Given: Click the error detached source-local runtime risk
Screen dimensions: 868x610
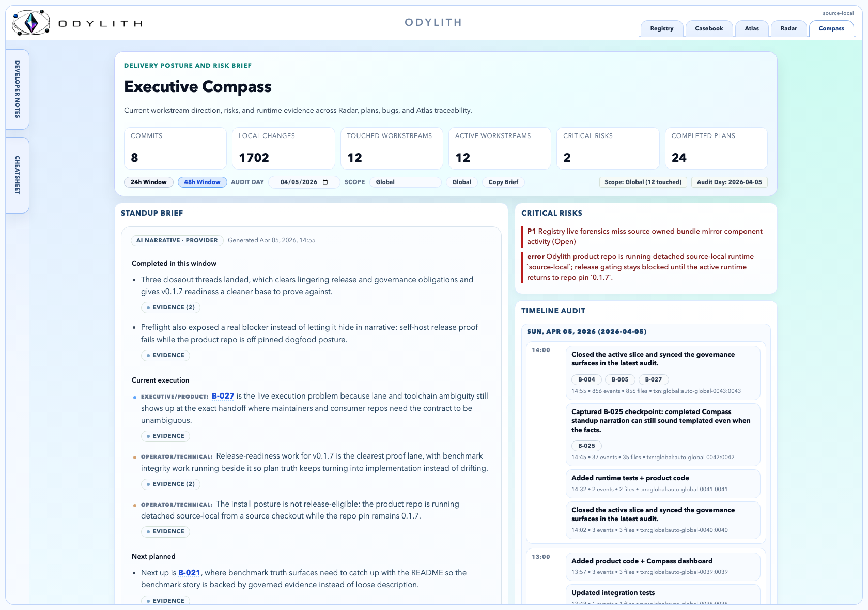Looking at the screenshot, I should pos(645,267).
